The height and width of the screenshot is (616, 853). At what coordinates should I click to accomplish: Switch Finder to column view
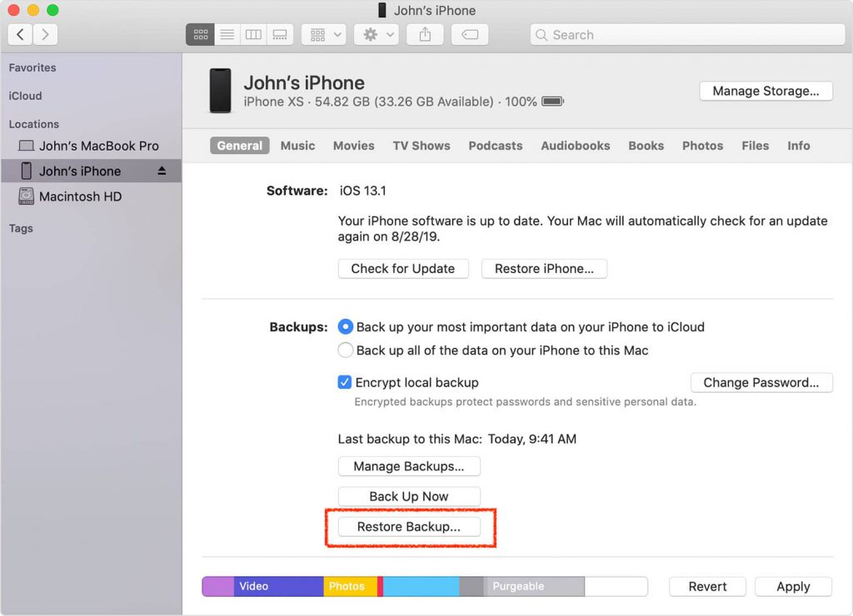pyautogui.click(x=253, y=35)
